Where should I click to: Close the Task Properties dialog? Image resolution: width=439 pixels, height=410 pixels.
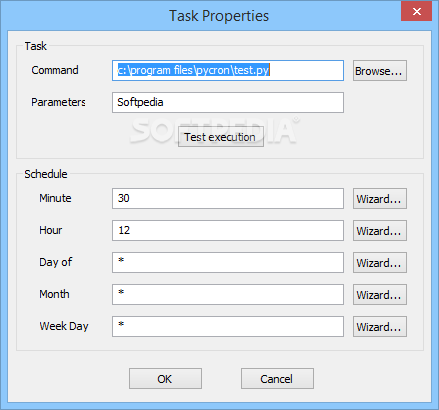click(416, 11)
